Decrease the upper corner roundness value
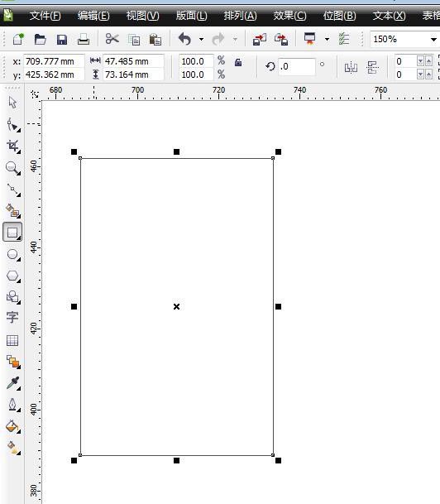 click(x=420, y=60)
